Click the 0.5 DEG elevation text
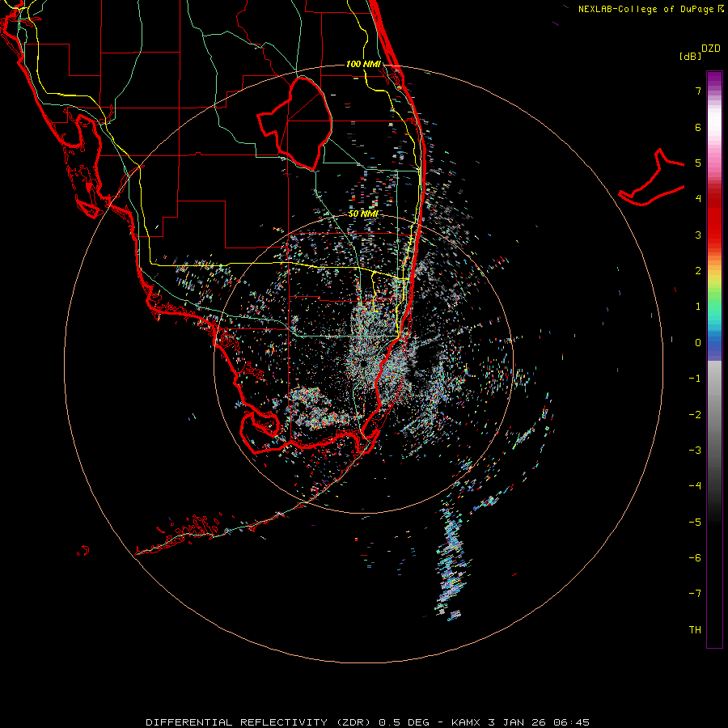 [x=404, y=722]
